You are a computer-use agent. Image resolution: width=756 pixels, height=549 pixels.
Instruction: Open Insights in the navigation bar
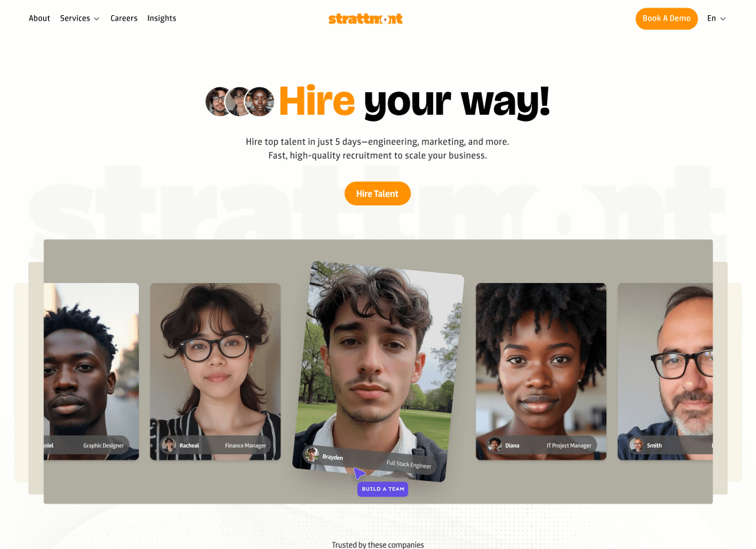(162, 19)
